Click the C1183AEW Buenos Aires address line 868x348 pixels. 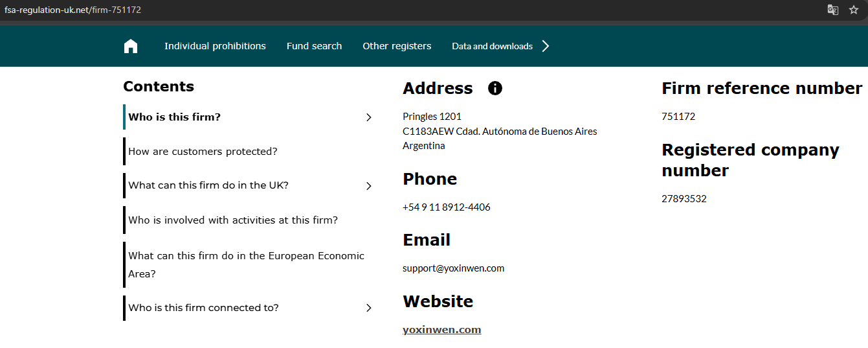click(x=500, y=132)
